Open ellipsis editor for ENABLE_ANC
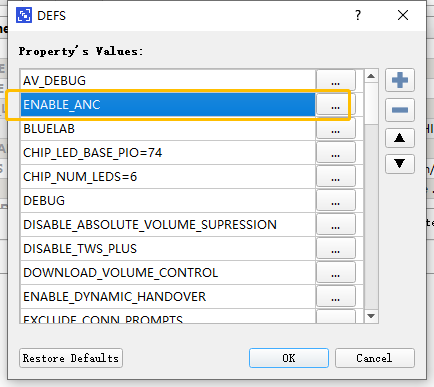Screen dimensions: 434x387 (336, 105)
